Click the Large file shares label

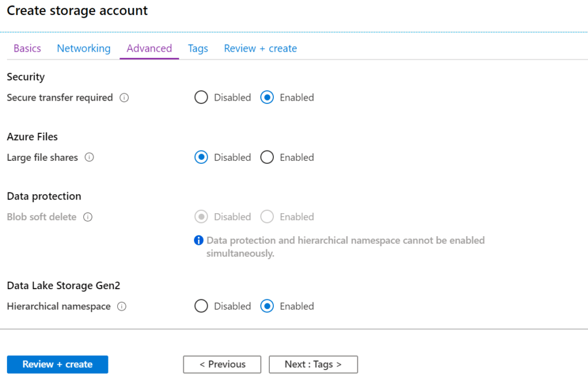coord(42,157)
